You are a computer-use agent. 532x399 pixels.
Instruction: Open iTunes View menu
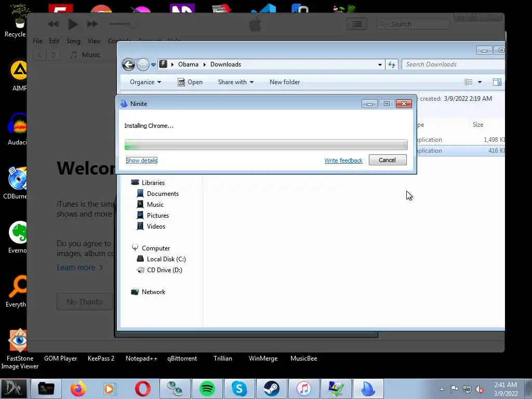click(94, 41)
